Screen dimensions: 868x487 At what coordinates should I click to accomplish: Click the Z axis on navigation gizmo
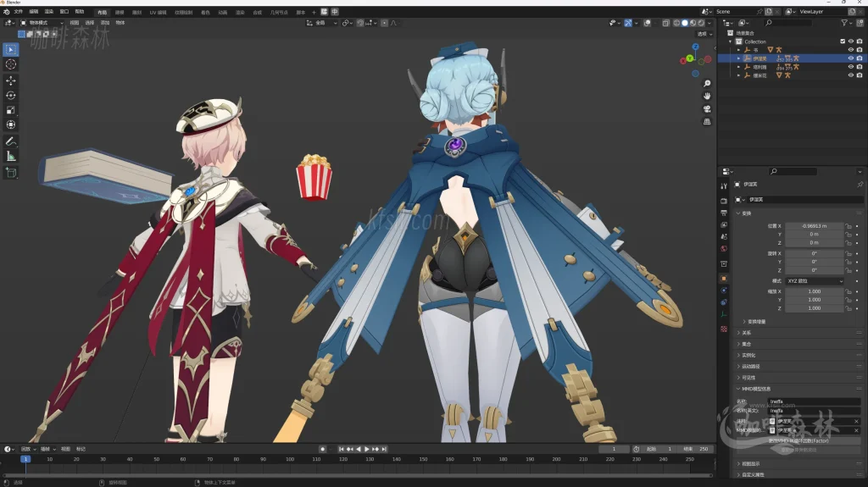pos(695,47)
